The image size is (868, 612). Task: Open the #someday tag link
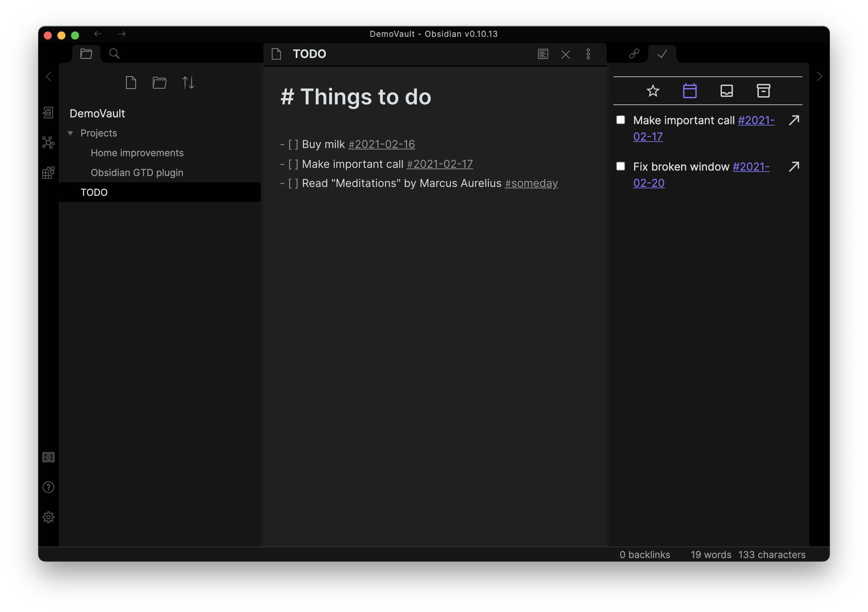[x=531, y=183]
